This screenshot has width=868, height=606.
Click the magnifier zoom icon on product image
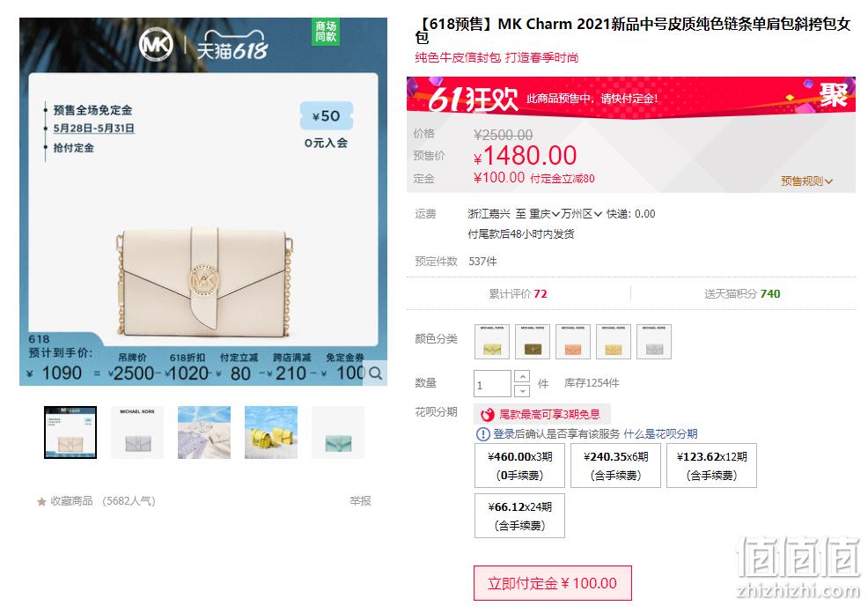[375, 373]
